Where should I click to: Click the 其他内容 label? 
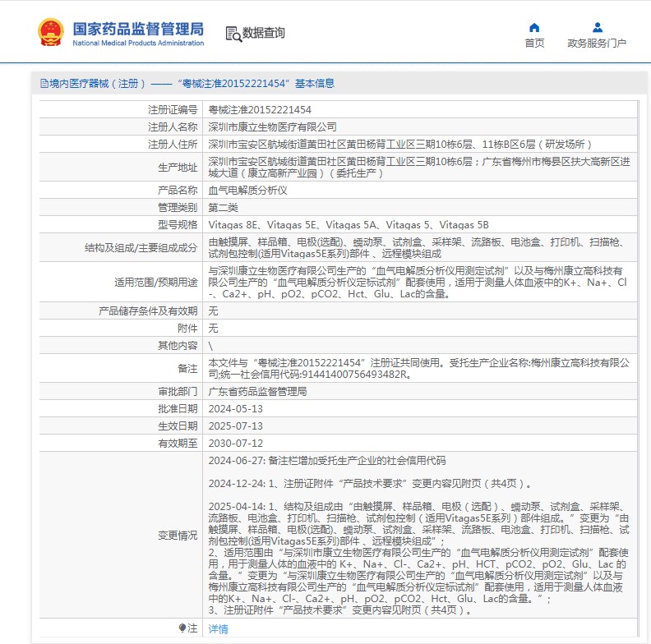tap(178, 346)
